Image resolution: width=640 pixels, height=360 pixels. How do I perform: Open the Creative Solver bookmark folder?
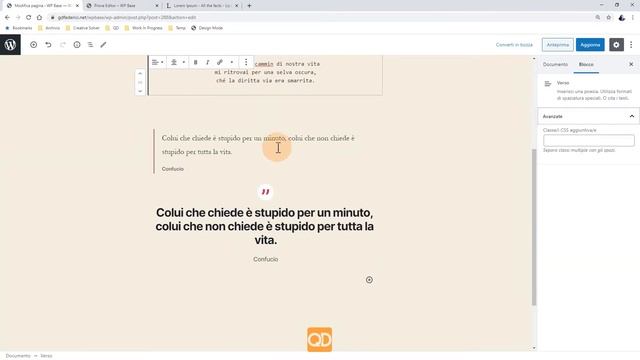point(82,28)
